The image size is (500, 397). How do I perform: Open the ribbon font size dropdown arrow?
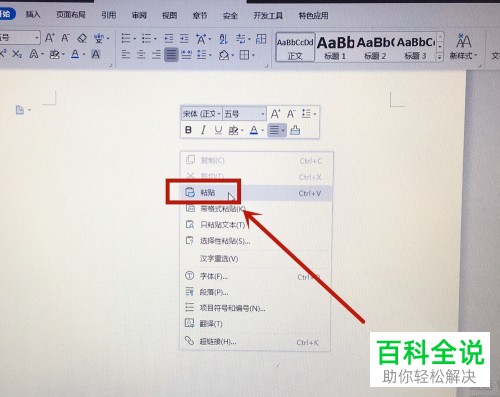37,38
